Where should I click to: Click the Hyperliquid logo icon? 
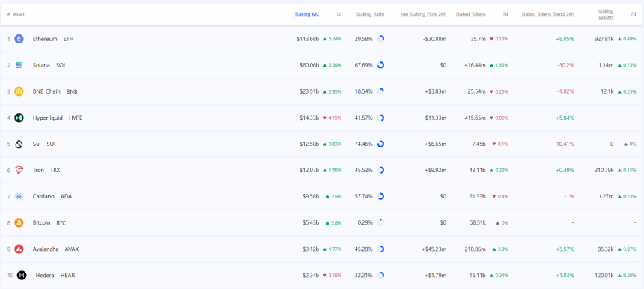tap(19, 118)
